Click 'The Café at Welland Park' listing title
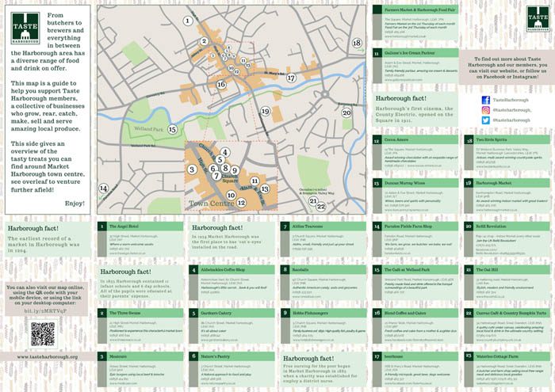The height and width of the screenshot is (392, 555). [x=407, y=270]
